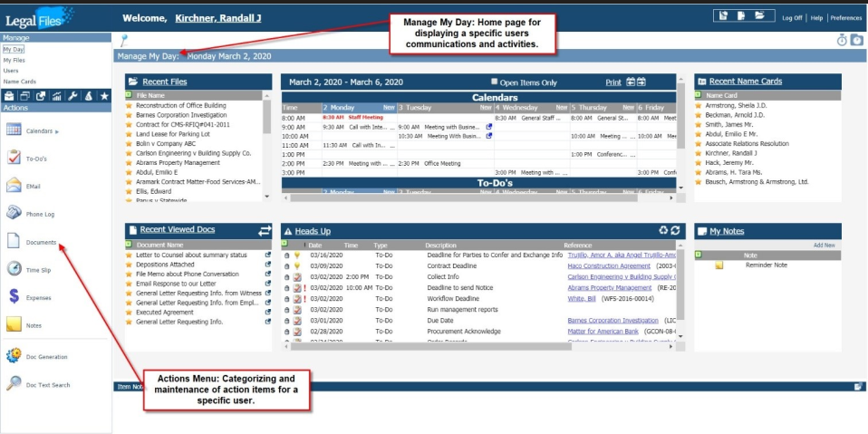
Task: Open the briefcase icon in Manage toolbar
Action: pos(8,96)
